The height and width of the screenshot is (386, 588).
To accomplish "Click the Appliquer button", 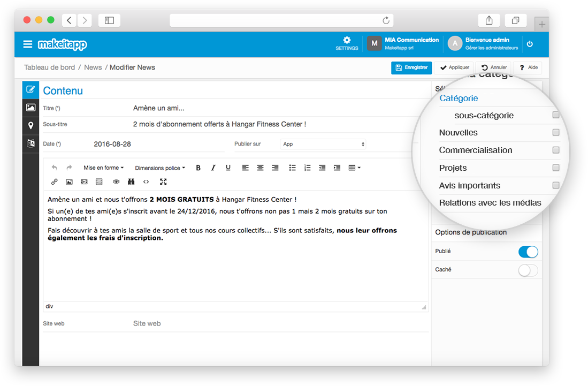I will 454,67.
